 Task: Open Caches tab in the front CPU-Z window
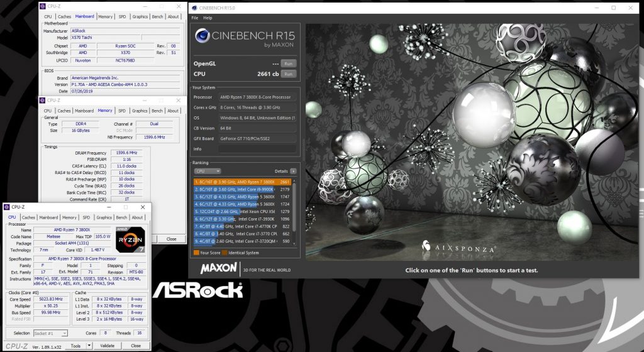[x=28, y=217]
